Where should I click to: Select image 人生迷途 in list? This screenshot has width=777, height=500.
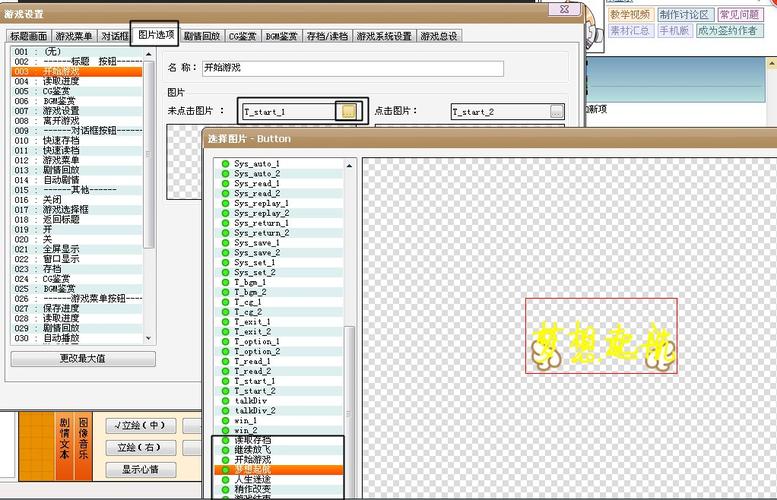[278, 480]
